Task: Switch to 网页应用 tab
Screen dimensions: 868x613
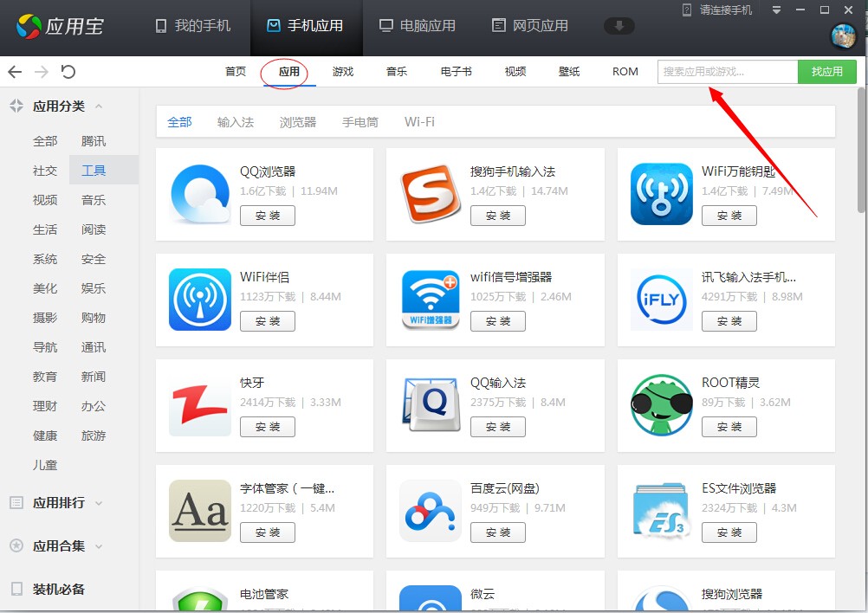Action: tap(530, 26)
